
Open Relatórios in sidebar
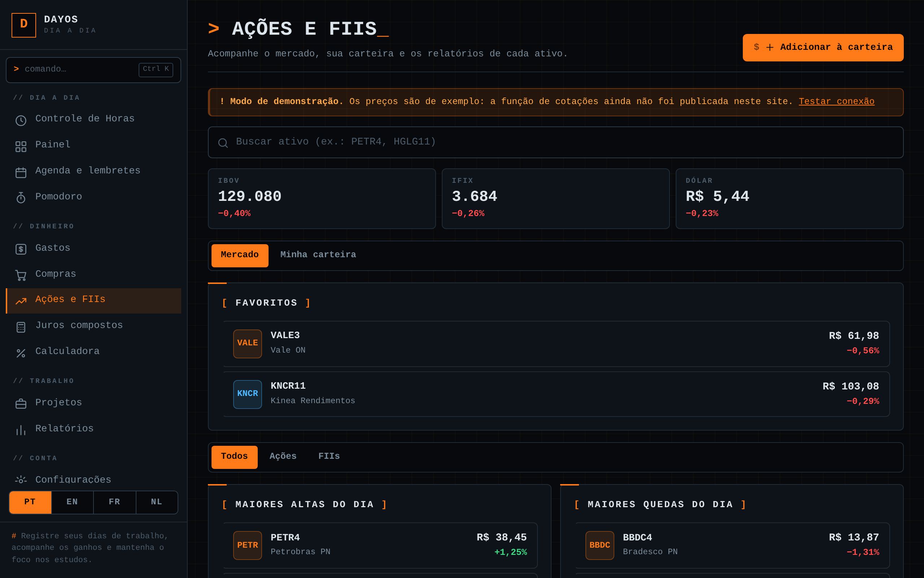click(x=93, y=429)
